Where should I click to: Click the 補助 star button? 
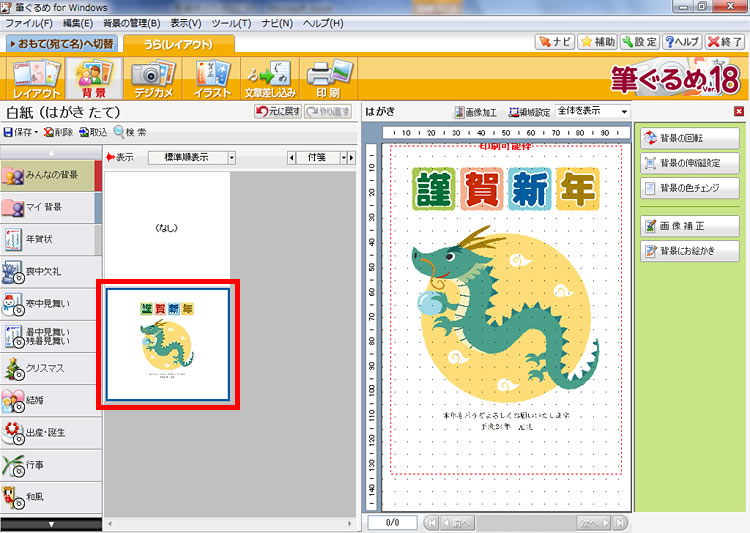597,42
